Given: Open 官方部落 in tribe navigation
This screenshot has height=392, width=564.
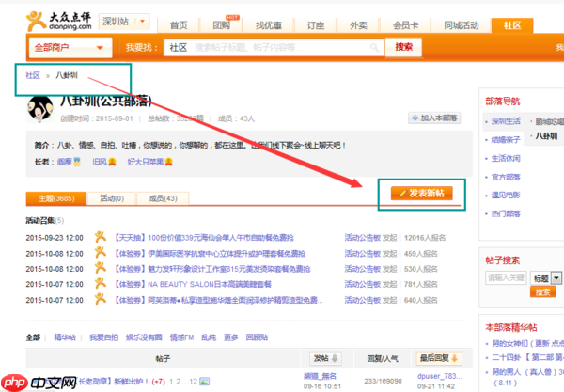Looking at the screenshot, I should 506,177.
